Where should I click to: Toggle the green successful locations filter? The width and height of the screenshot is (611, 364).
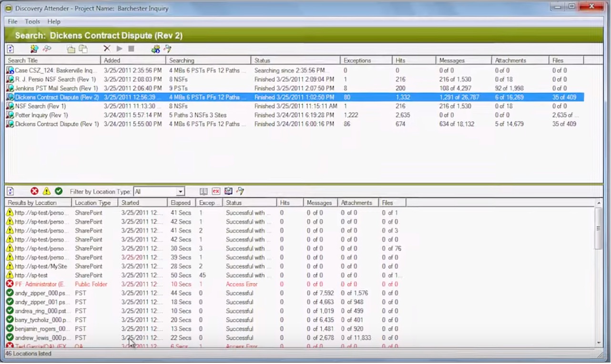point(59,191)
